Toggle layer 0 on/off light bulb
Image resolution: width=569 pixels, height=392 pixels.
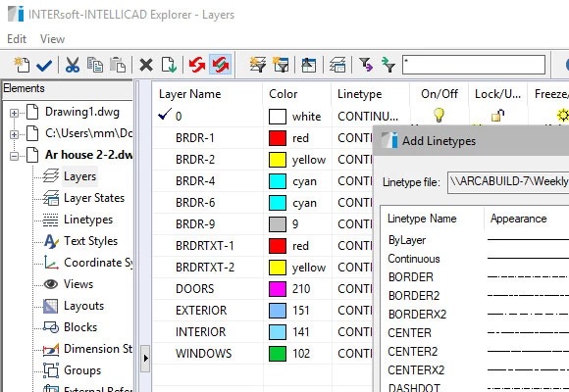click(x=440, y=116)
